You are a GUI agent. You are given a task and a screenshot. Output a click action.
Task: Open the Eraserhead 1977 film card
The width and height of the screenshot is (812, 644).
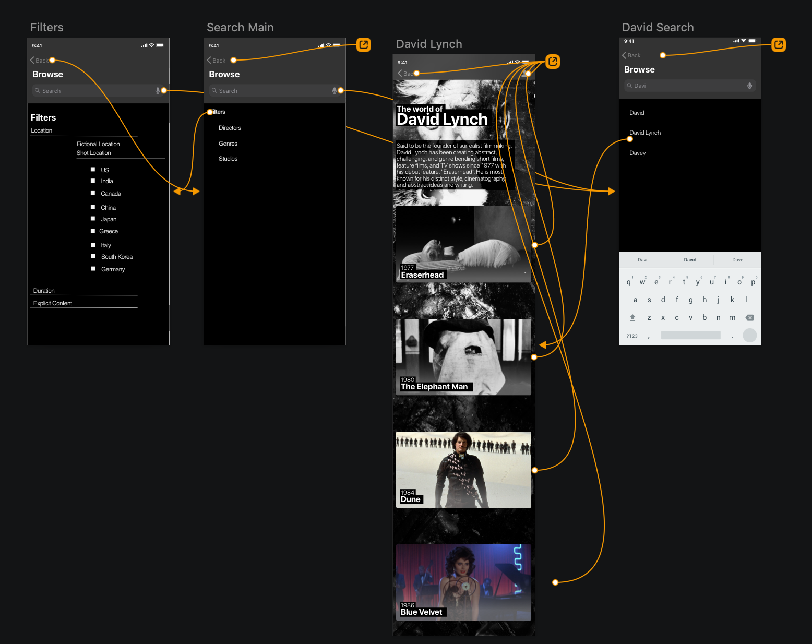click(463, 244)
